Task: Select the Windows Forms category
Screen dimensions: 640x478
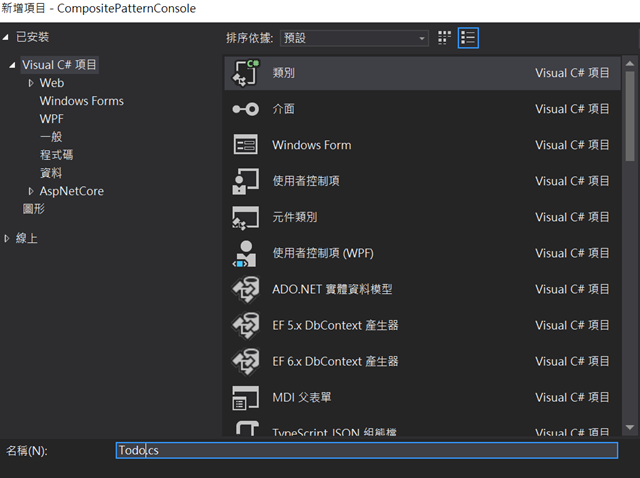Action: [82, 101]
